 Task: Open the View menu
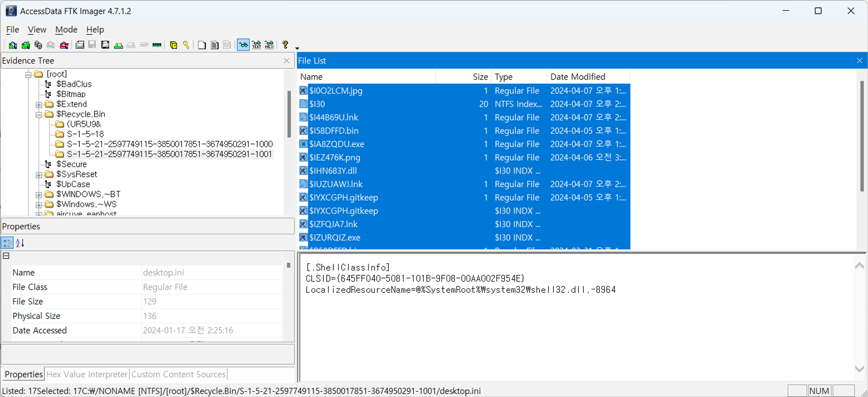point(37,30)
